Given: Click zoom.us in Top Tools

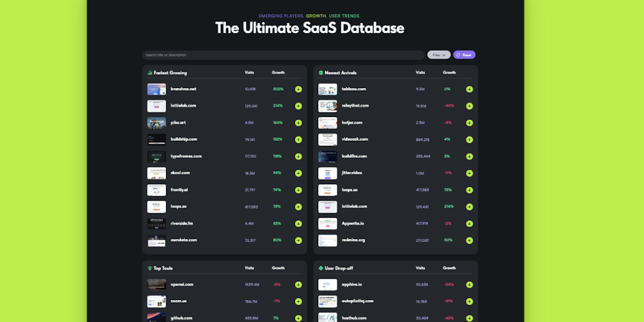Looking at the screenshot, I should pos(178,301).
